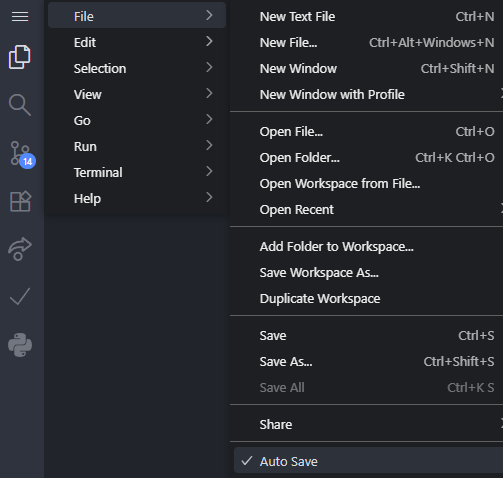Screen dimensions: 503x478
Task: Expand the Edit menu
Action: [x=137, y=42]
